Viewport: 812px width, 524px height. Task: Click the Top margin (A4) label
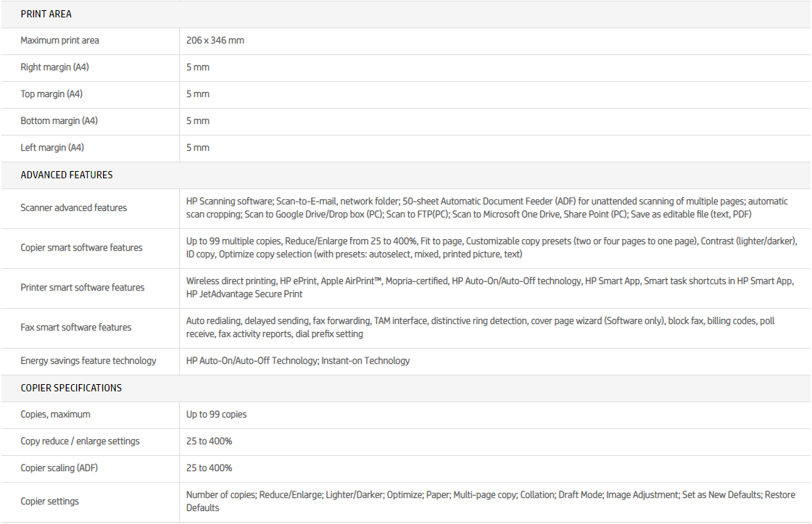point(51,94)
